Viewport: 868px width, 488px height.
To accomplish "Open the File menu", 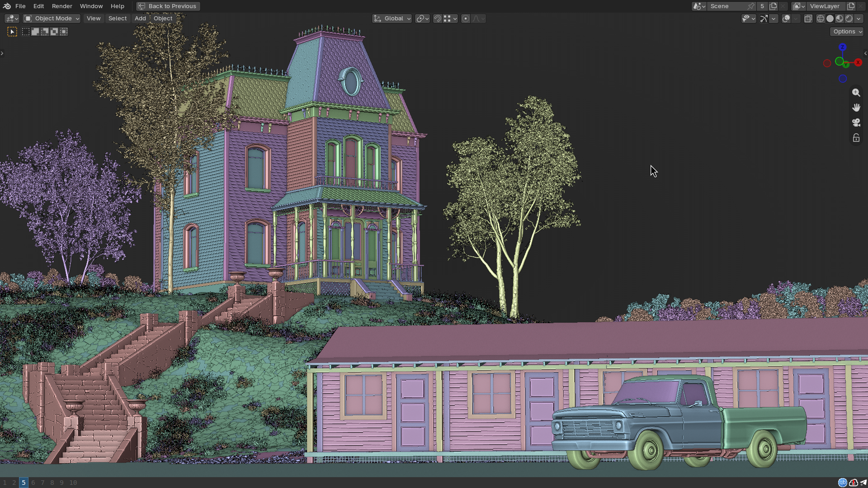I will 20,6.
